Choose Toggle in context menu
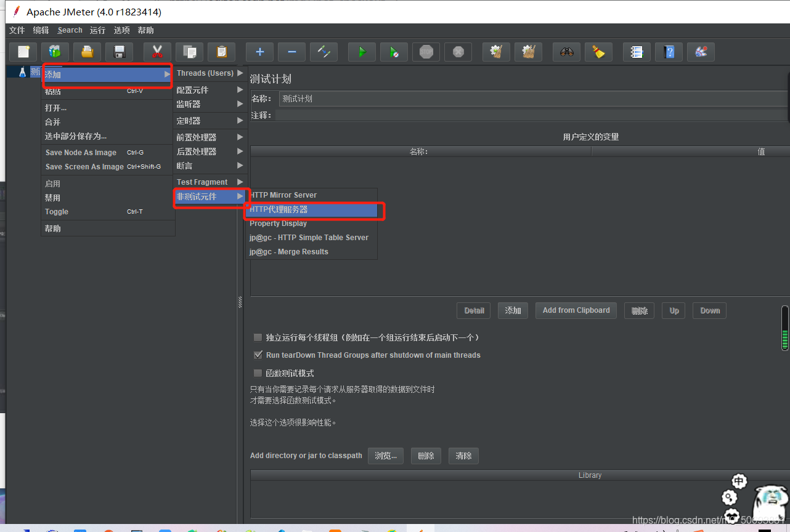This screenshot has width=790, height=532. coord(108,212)
